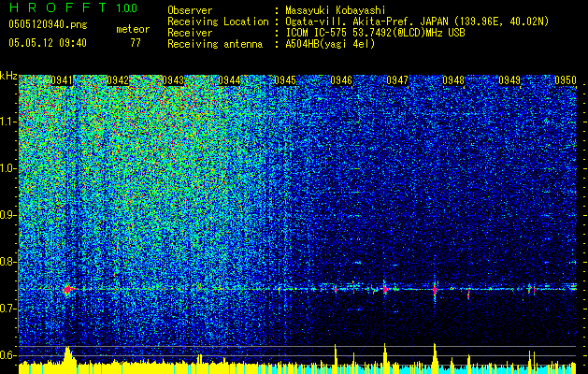Click the kHz unit label
This screenshot has width=588, height=374.
(8, 76)
